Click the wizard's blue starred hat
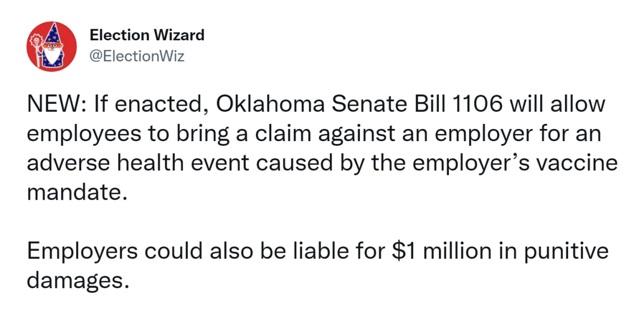The image size is (644, 323). 53,36
